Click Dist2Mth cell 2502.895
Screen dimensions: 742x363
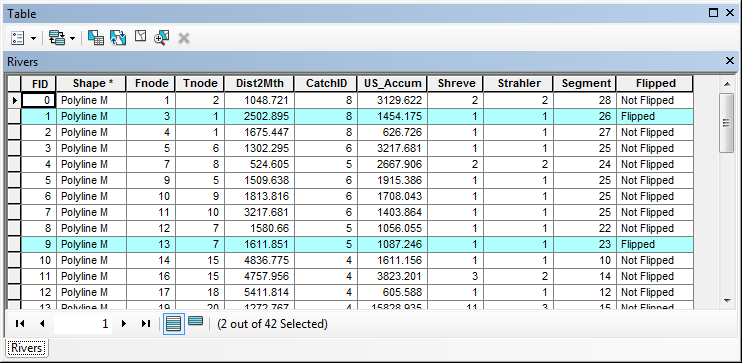pos(259,116)
